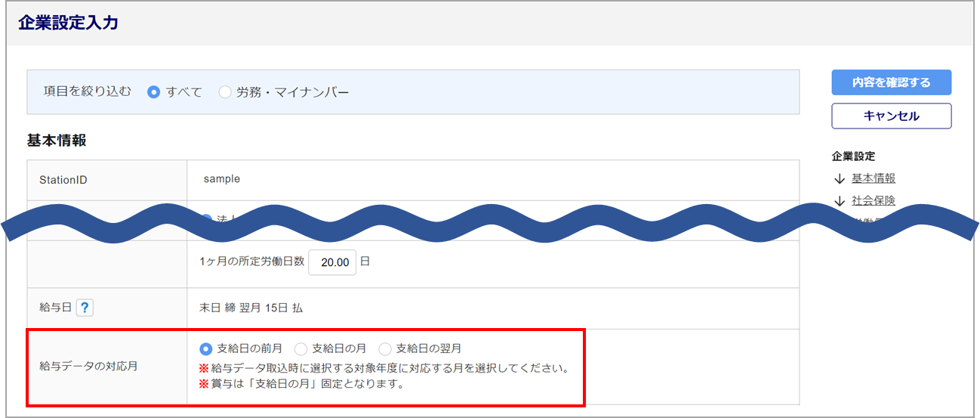Select 支給日の前月 radio button
Viewport: 980px width, 418px height.
click(x=205, y=348)
